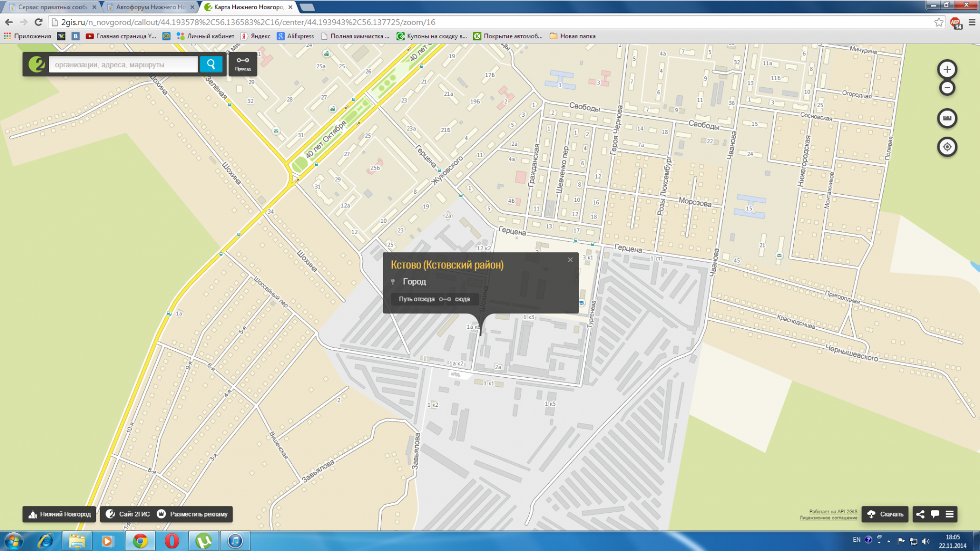Open the Проезд route planner
The width and height of the screenshot is (980, 551).
[243, 64]
